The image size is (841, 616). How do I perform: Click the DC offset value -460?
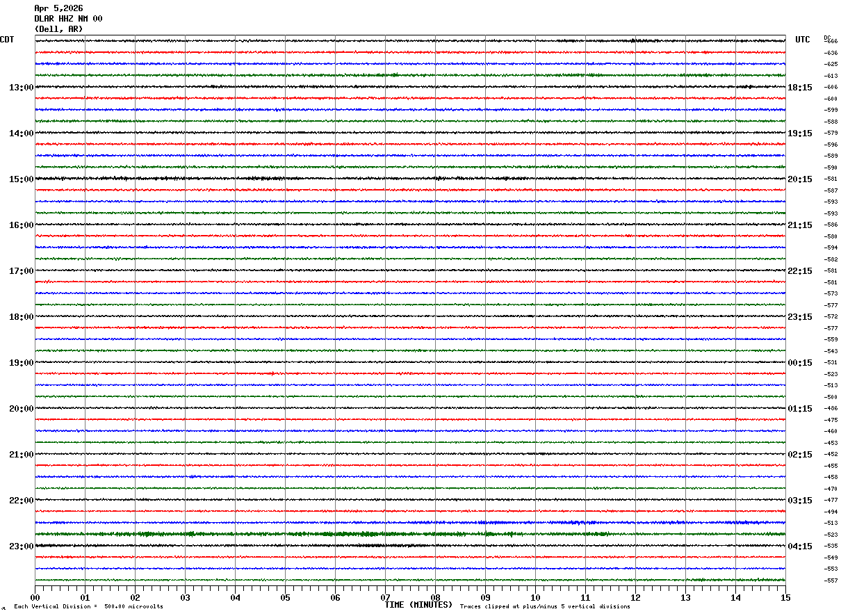pyautogui.click(x=831, y=432)
